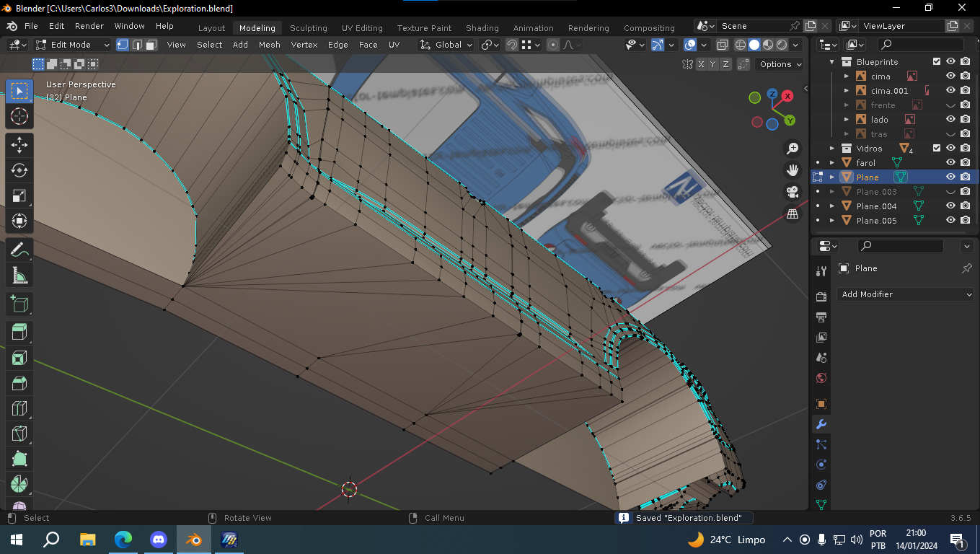
Task: Switch to material preview shading
Action: click(x=768, y=45)
